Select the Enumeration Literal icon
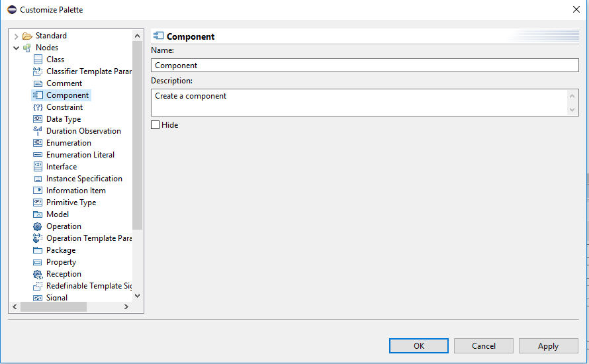 tap(38, 155)
